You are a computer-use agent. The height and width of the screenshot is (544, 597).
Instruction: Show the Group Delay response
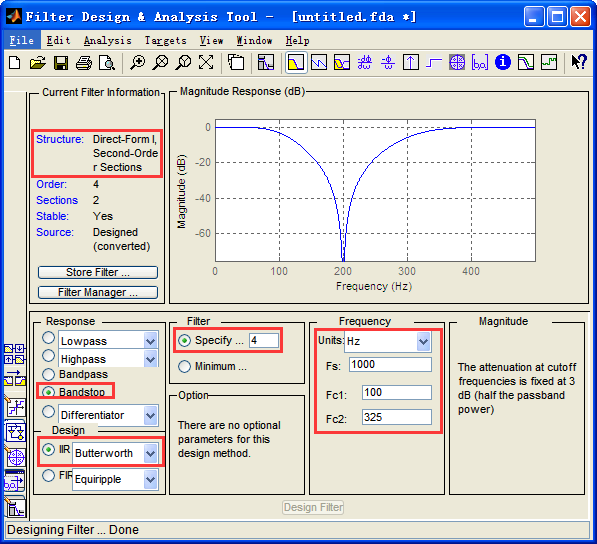tap(365, 62)
